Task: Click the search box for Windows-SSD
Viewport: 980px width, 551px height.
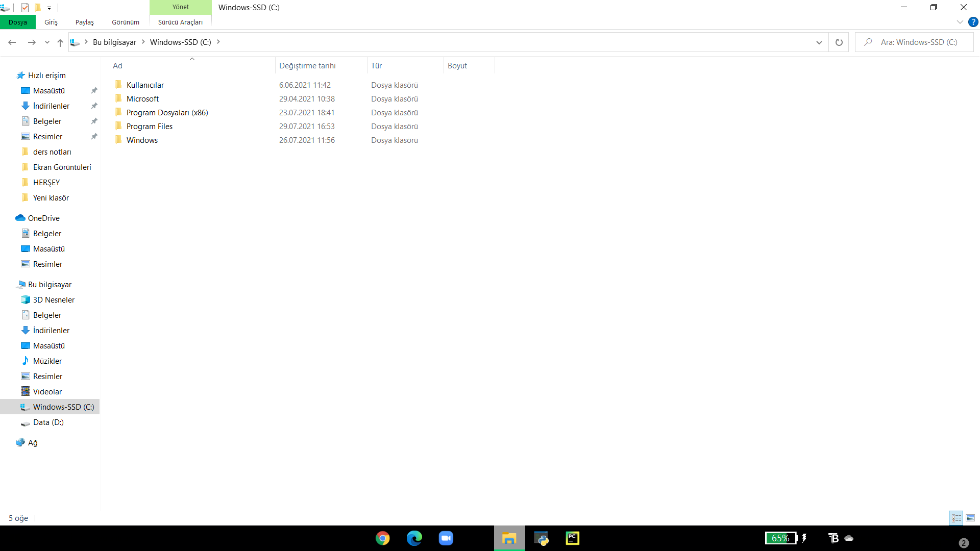Action: [x=919, y=42]
